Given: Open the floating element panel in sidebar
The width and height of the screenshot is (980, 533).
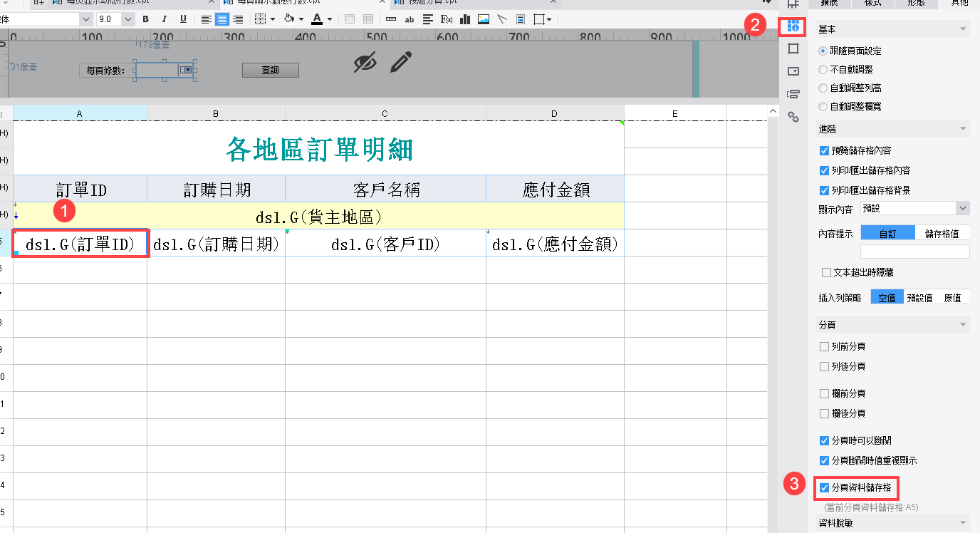Looking at the screenshot, I should pos(793,48).
